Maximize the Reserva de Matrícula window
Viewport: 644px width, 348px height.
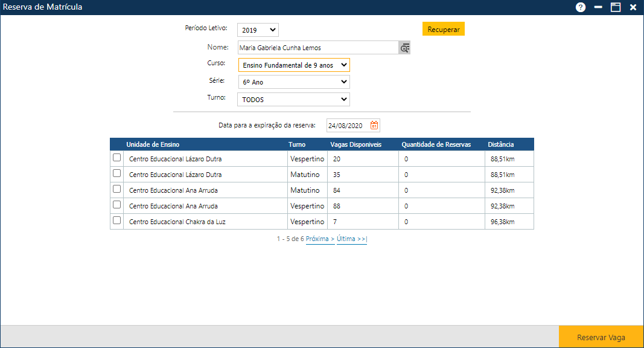pyautogui.click(x=616, y=7)
